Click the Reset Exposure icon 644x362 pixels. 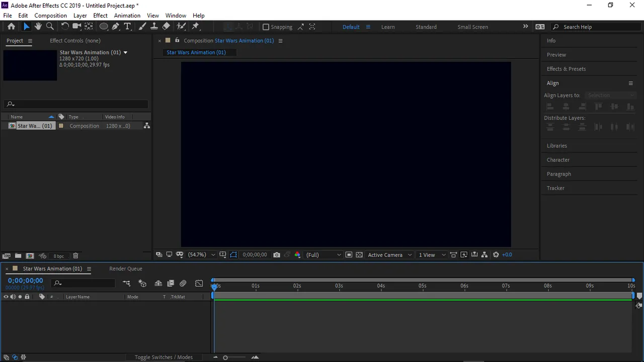pos(496,255)
